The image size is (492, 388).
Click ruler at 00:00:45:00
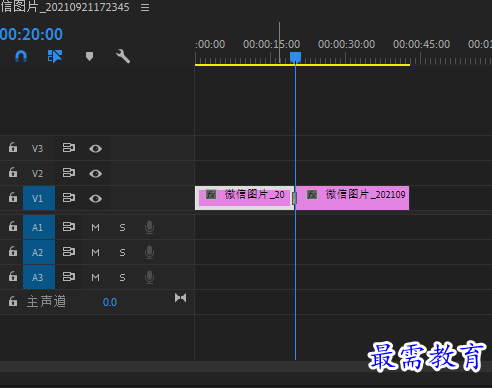pyautogui.click(x=421, y=44)
